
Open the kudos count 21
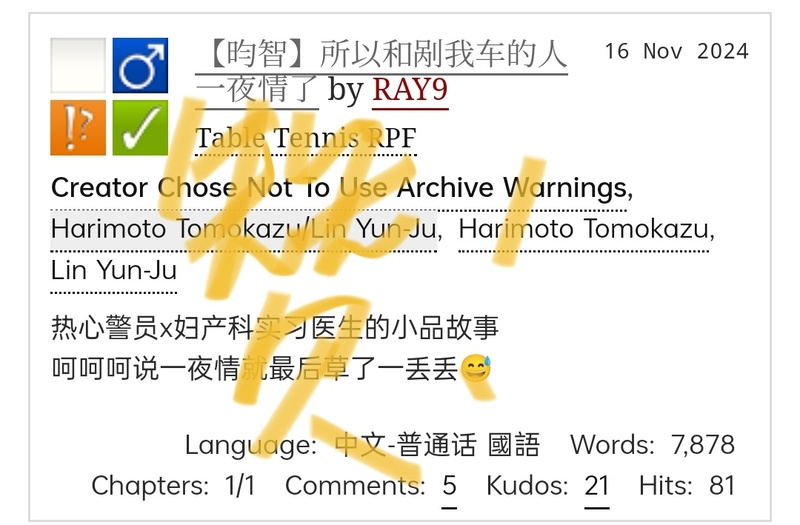[597, 486]
